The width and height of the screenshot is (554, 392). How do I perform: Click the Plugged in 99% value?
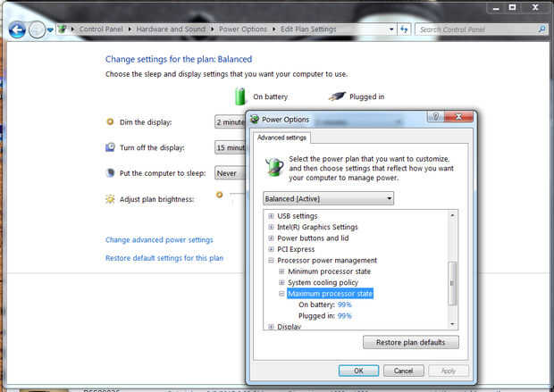pos(345,316)
